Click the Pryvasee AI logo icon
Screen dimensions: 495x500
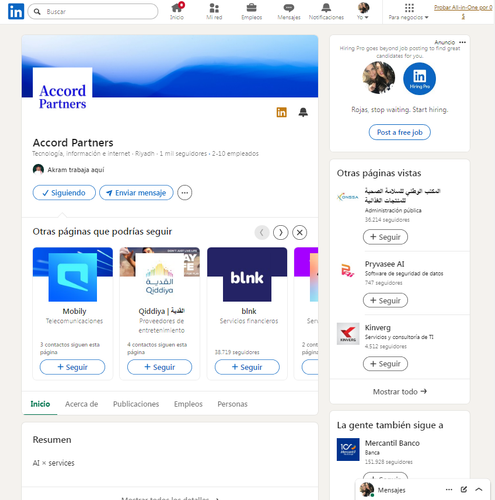tap(348, 270)
